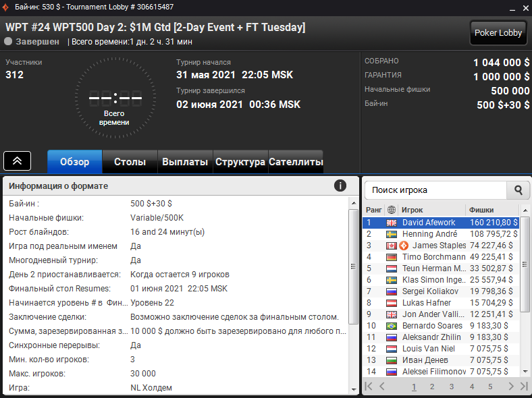Viewport: 532px width, 398px height.
Task: Click the globe country column icon
Action: (391, 210)
